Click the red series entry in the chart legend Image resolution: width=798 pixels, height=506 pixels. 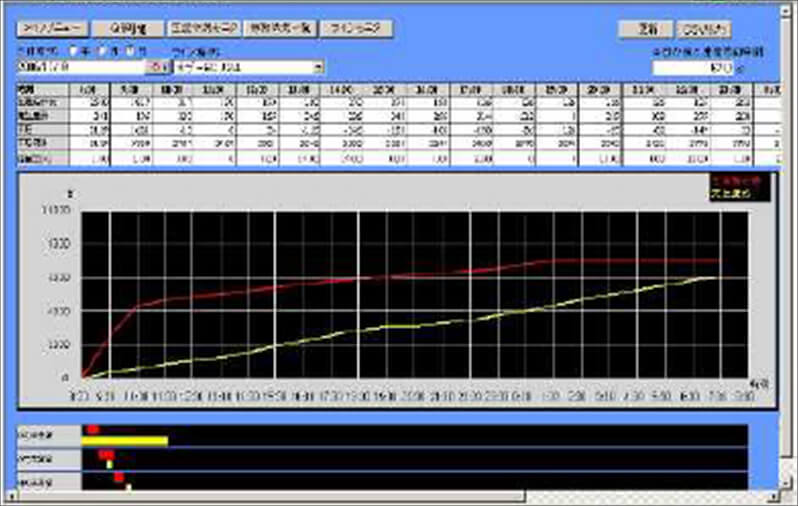click(729, 181)
